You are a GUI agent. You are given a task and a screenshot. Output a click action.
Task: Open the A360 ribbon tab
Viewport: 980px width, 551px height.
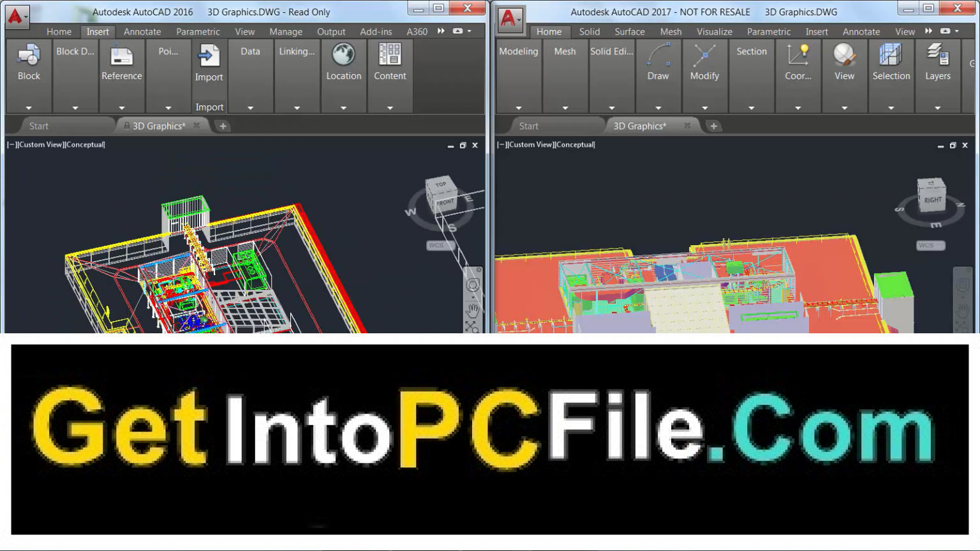pos(417,31)
